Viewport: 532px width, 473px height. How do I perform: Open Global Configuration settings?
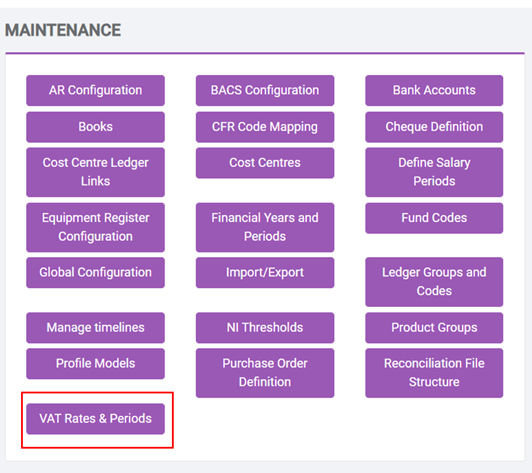(95, 272)
